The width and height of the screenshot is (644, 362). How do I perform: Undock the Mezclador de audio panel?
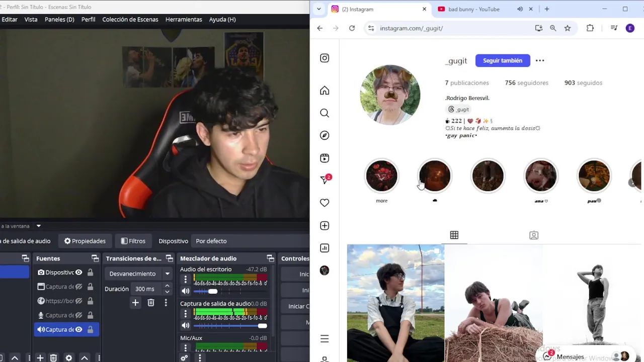(270, 258)
